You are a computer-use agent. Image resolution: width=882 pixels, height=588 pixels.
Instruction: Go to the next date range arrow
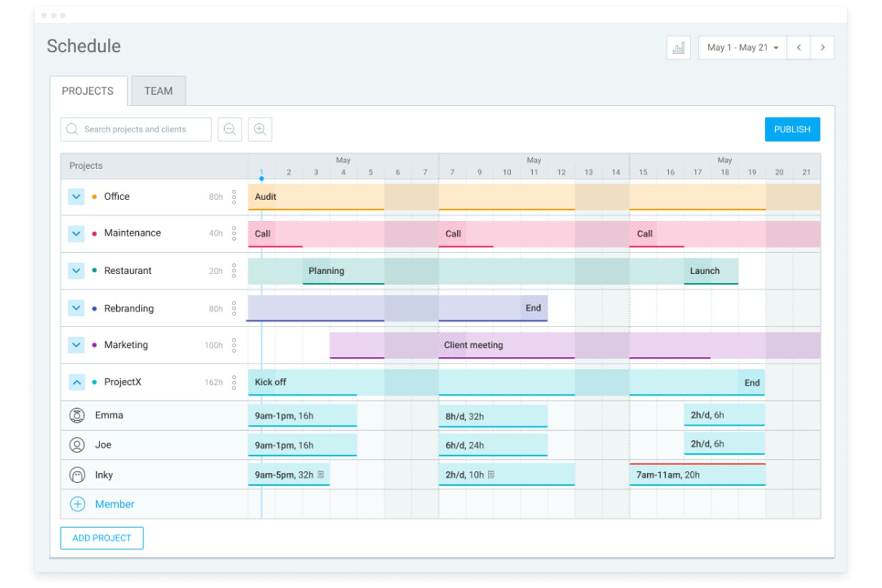pos(822,48)
